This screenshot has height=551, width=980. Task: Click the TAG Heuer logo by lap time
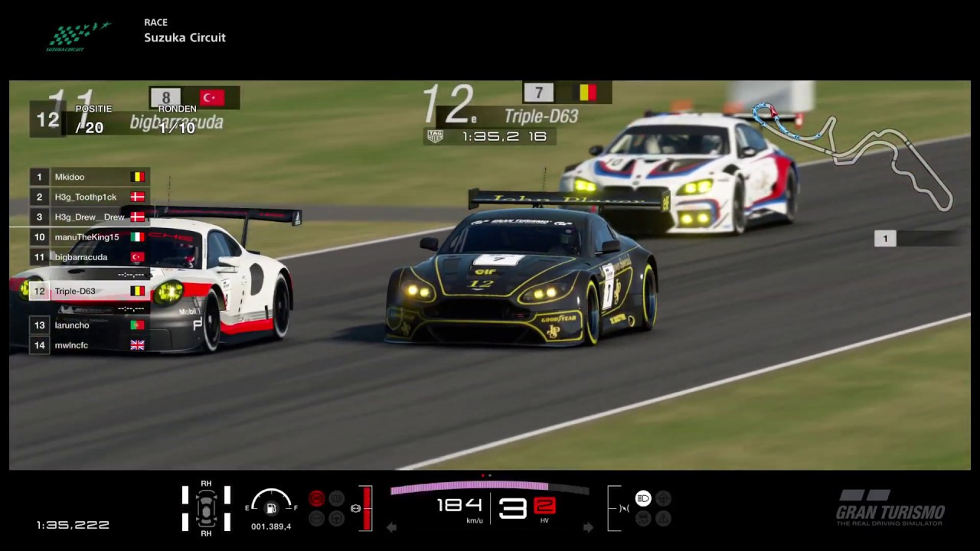(435, 136)
